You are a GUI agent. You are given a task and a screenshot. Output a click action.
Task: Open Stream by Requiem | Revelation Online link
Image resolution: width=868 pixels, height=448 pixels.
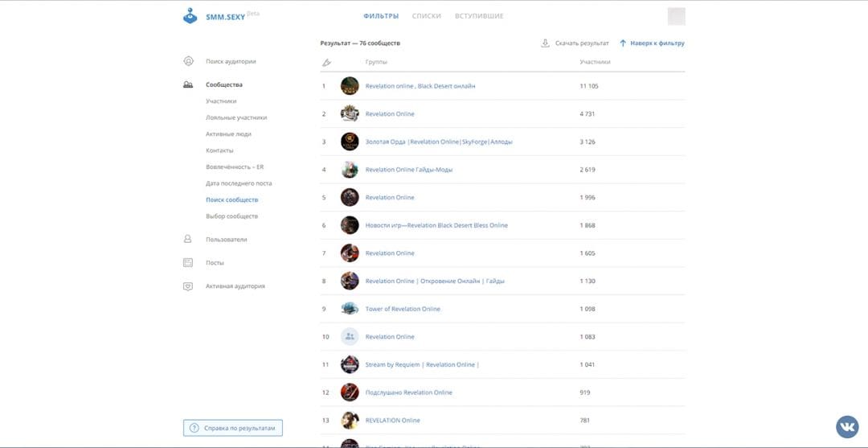point(423,364)
